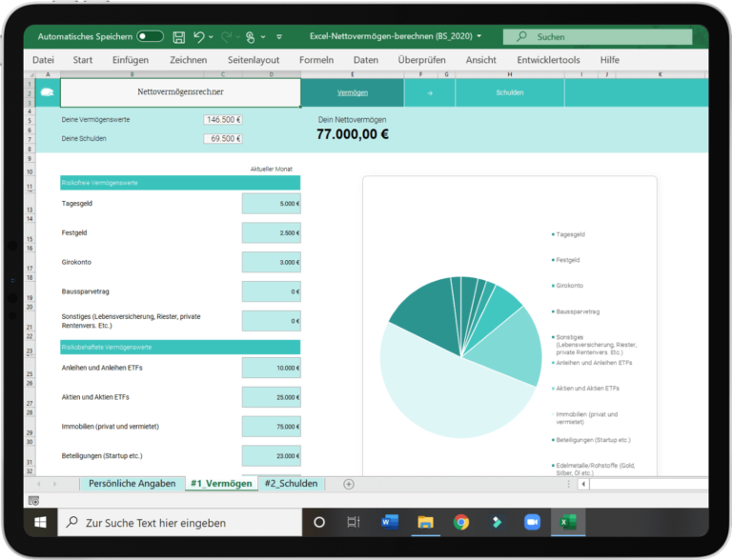
Task: Click the Immobilien 75.000 € cell
Action: click(x=272, y=427)
